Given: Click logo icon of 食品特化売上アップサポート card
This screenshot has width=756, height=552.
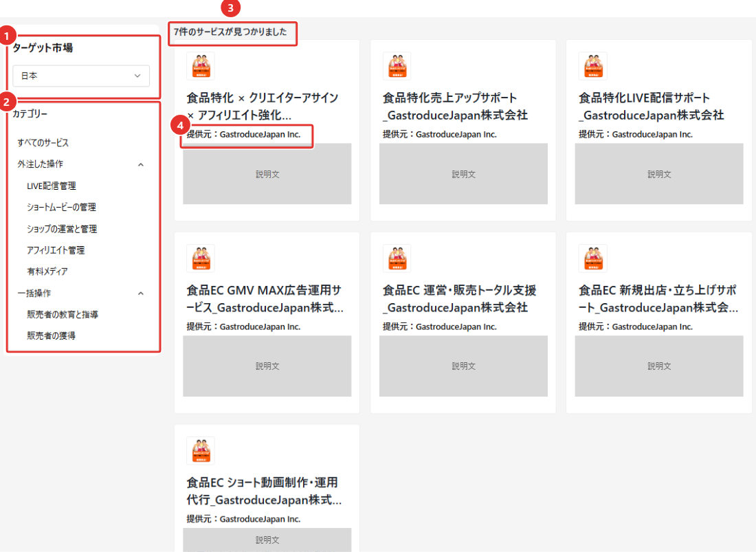Looking at the screenshot, I should tap(397, 66).
